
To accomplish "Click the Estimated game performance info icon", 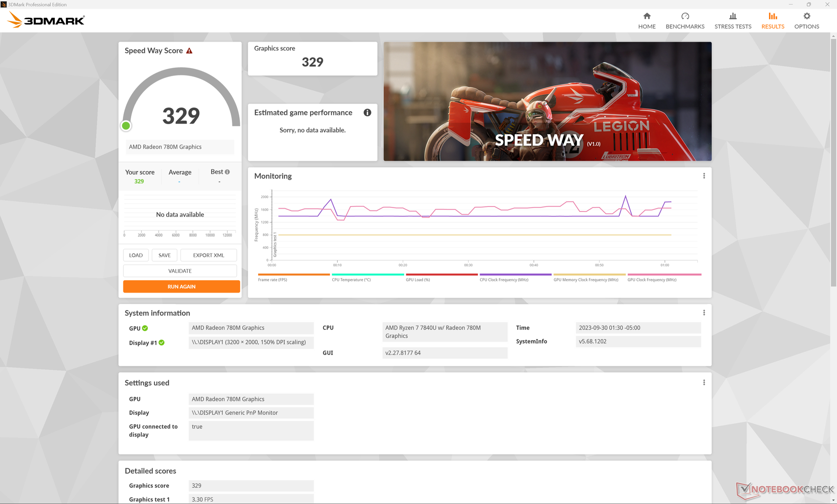I will coord(367,113).
